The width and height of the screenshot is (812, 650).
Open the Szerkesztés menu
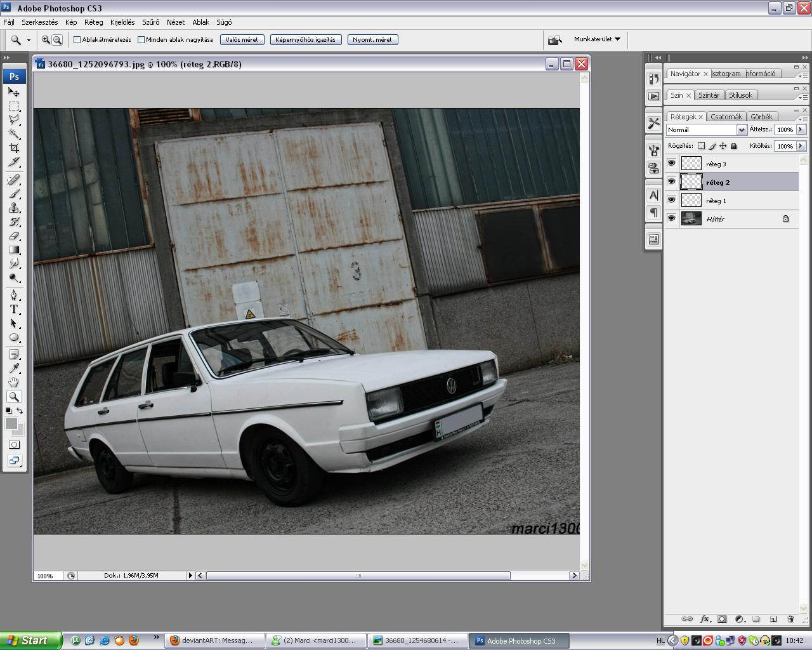(40, 22)
